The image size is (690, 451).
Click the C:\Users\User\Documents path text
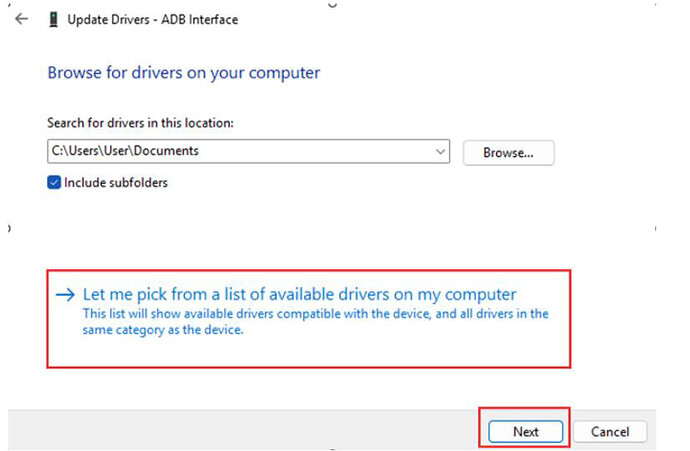pos(125,151)
